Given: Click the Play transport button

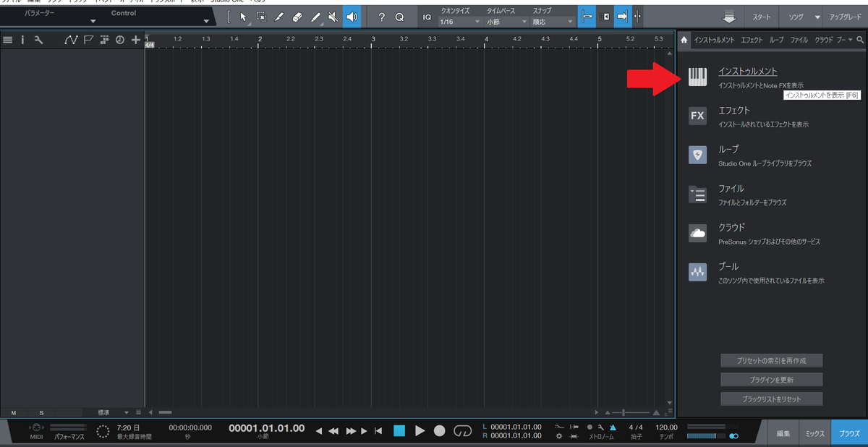Looking at the screenshot, I should tap(420, 430).
